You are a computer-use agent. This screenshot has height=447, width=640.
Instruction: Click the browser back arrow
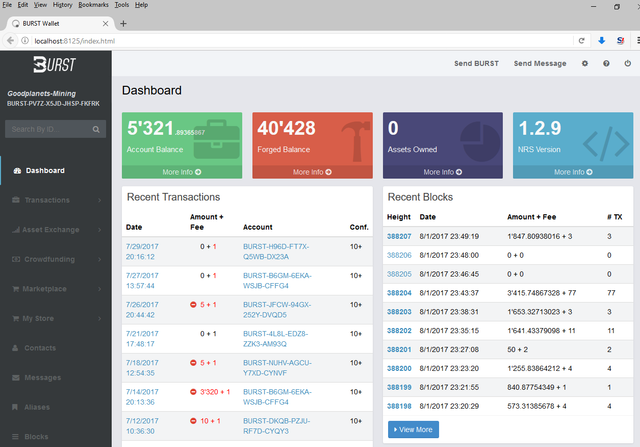point(11,40)
